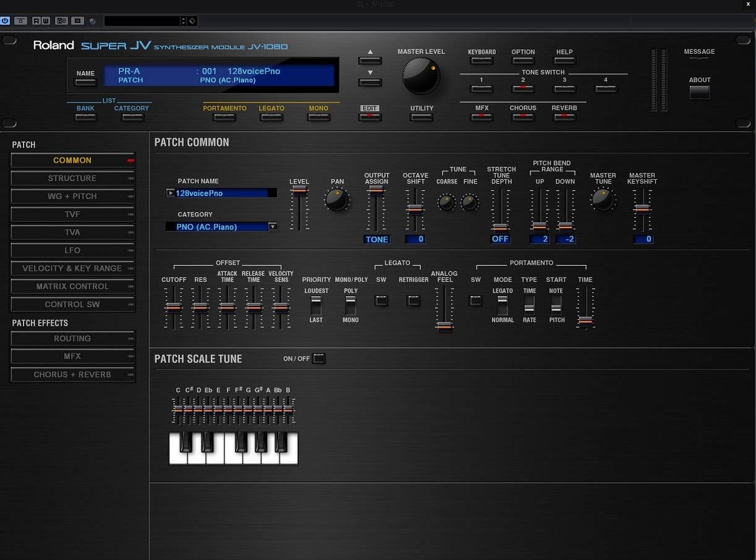Open the PNO (AC.Piano) category dropdown
Screen dimensions: 756x560
click(x=221, y=227)
